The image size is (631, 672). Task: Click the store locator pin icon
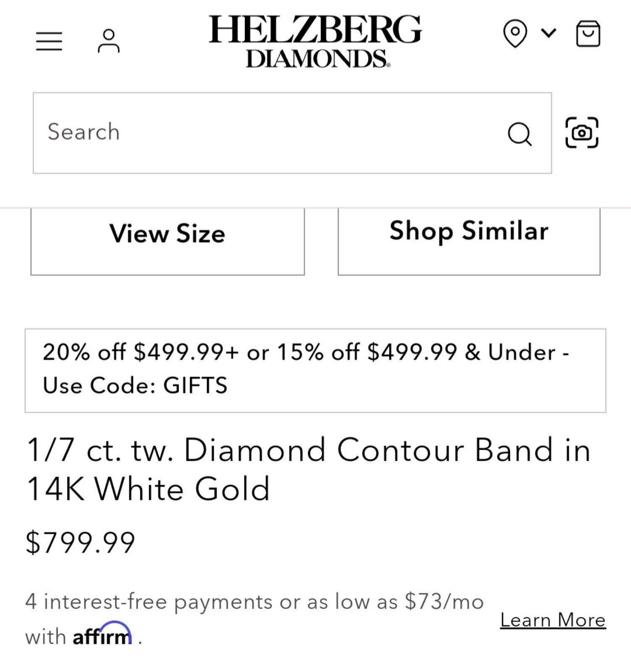click(x=515, y=33)
